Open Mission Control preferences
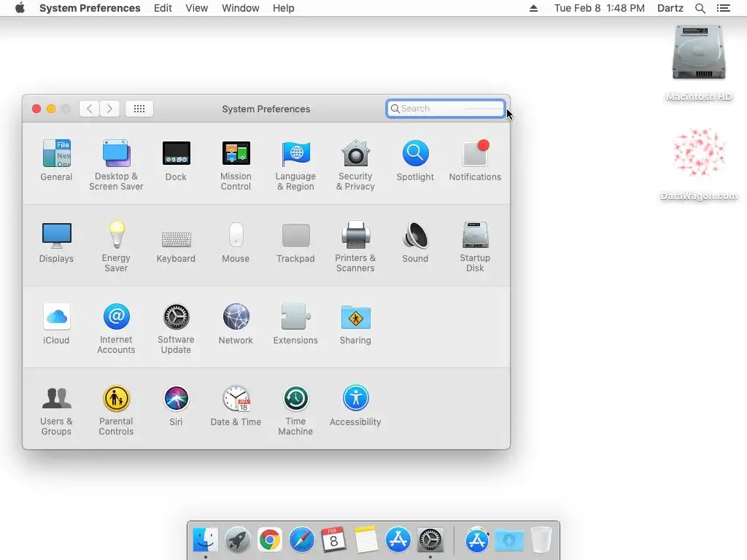Viewport: 747px width, 560px height. click(x=236, y=165)
